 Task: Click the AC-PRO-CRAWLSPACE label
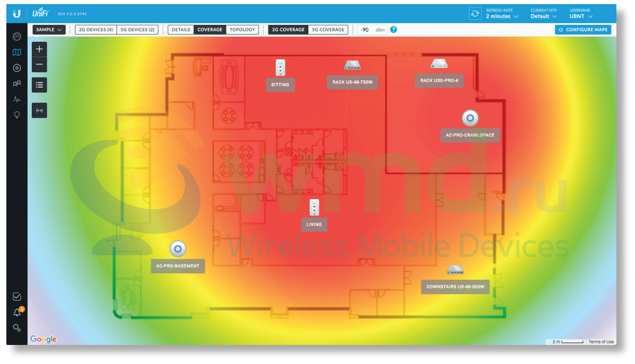[470, 135]
